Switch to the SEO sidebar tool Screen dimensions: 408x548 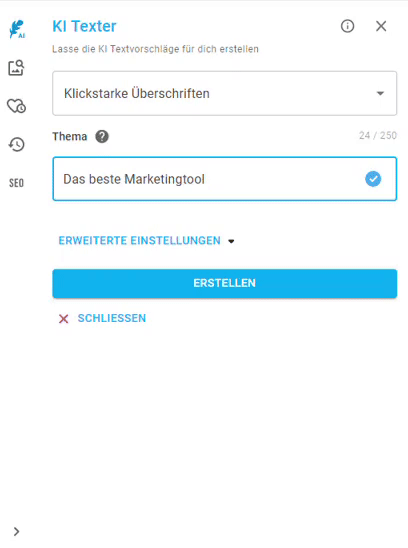coord(16,183)
